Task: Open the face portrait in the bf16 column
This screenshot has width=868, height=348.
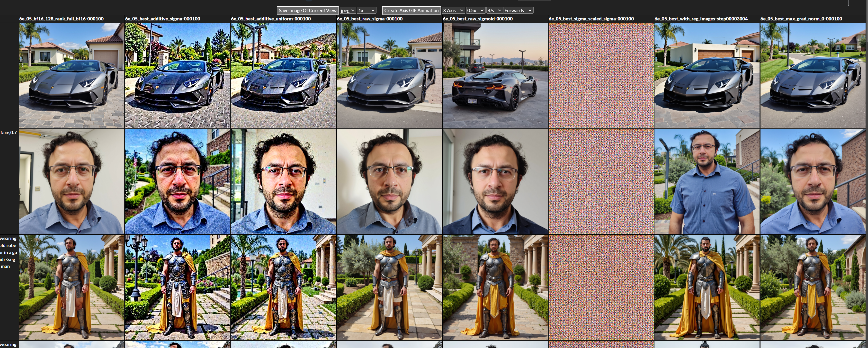Action: click(x=72, y=182)
